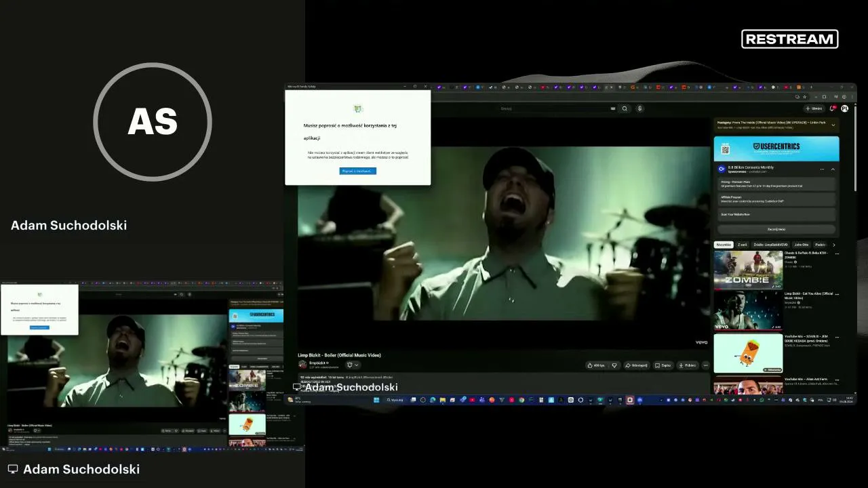
Task: Select the Z serii filter chip
Action: pos(743,245)
